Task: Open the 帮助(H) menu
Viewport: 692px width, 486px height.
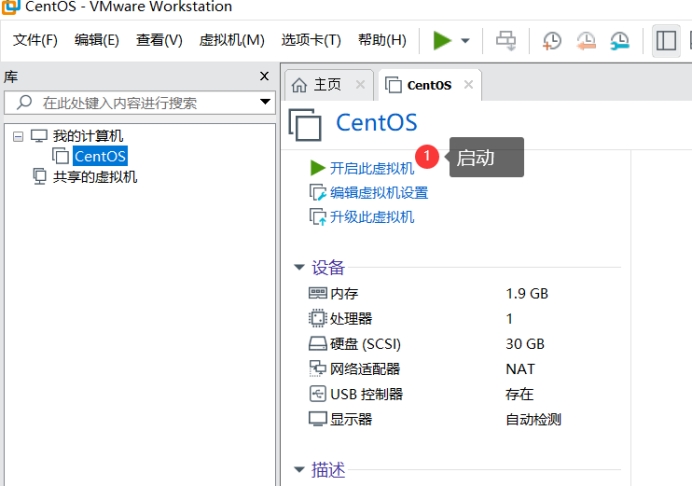Action: tap(382, 40)
